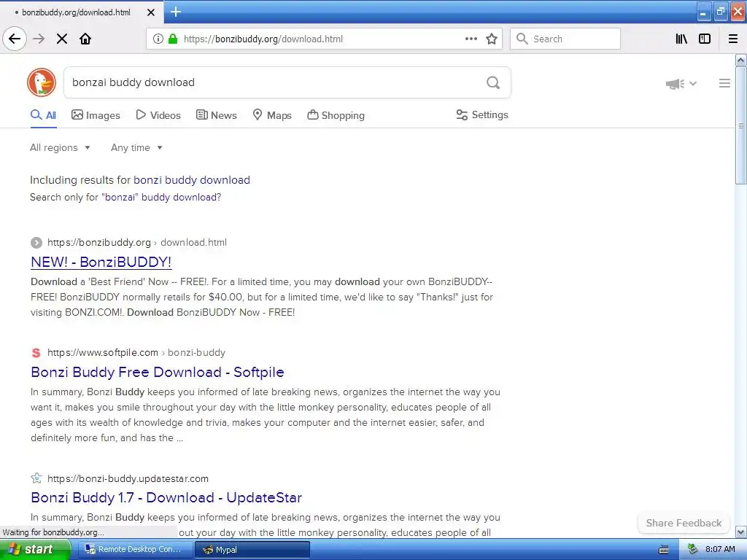
Task: Click the bonzibuddy.org result favicon
Action: coord(36,242)
